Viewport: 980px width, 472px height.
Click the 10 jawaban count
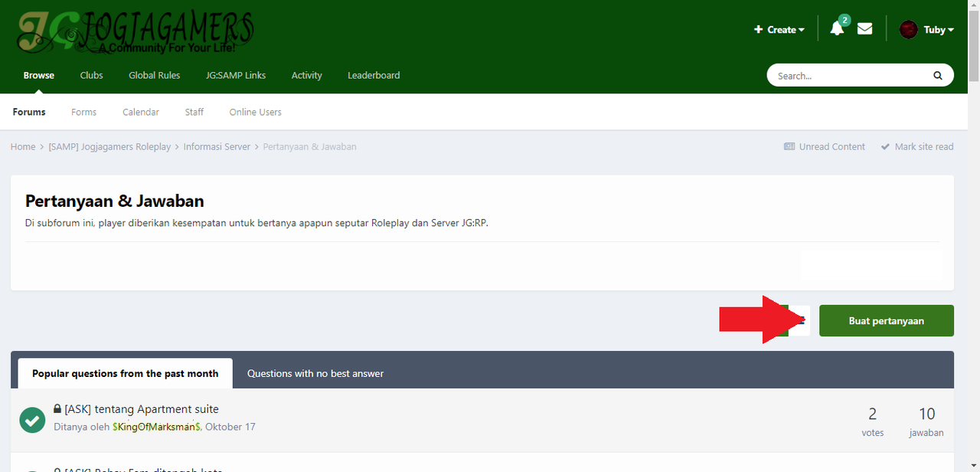coord(926,421)
